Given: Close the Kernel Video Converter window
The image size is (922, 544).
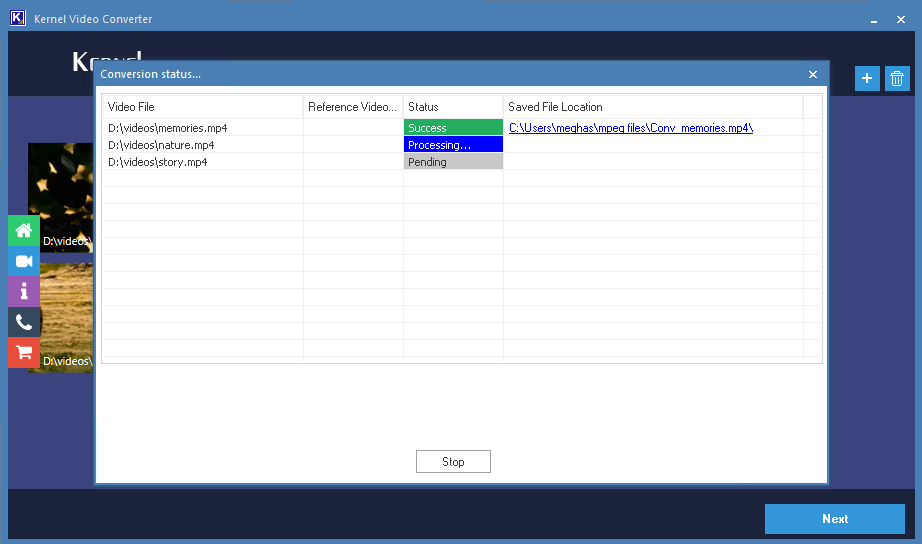Looking at the screenshot, I should click(x=900, y=19).
